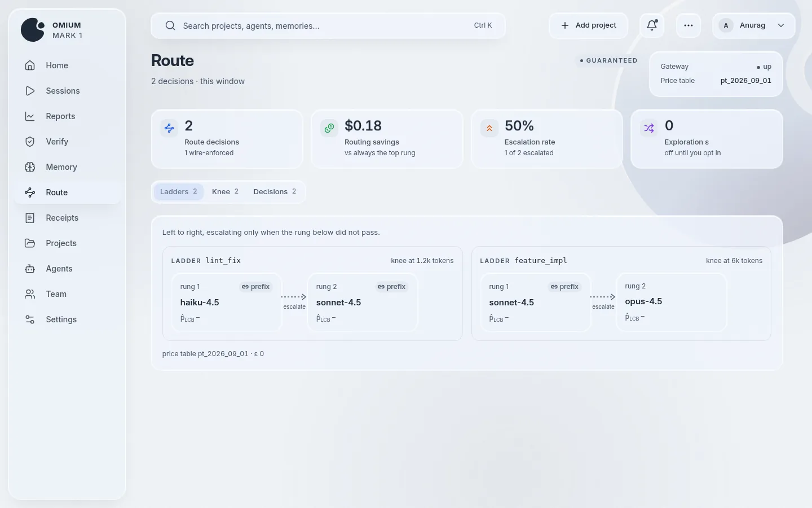Click the GUARANTEED status badge
Viewport: 812px width, 508px height.
(608, 60)
